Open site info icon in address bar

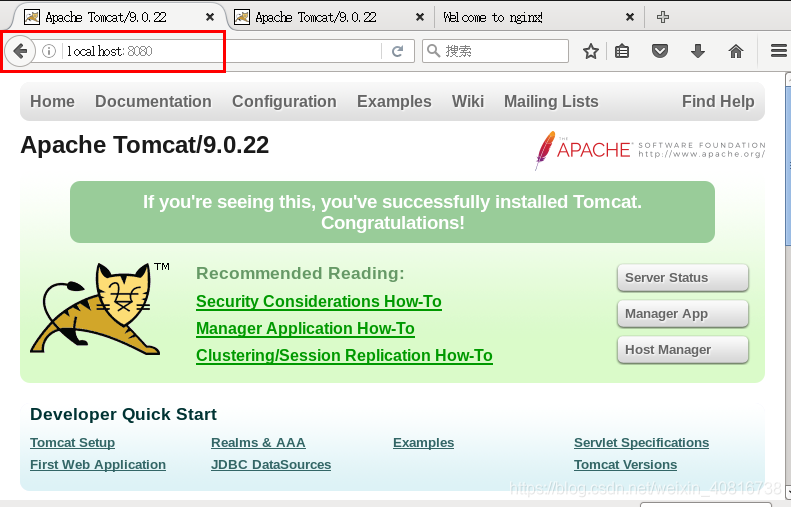48,51
